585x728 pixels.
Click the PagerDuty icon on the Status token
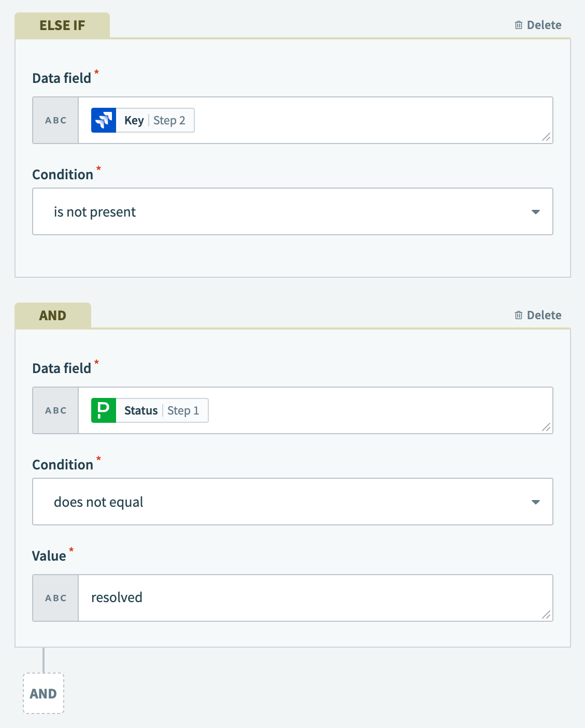tap(104, 410)
